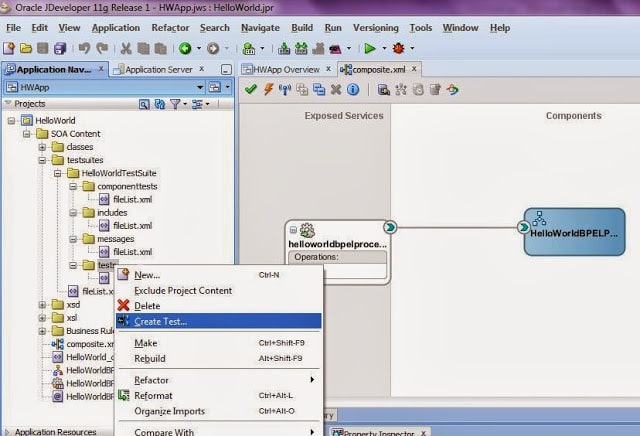Close the HWApp Overview tab
Viewport: 640px width, 436px height.
[328, 69]
